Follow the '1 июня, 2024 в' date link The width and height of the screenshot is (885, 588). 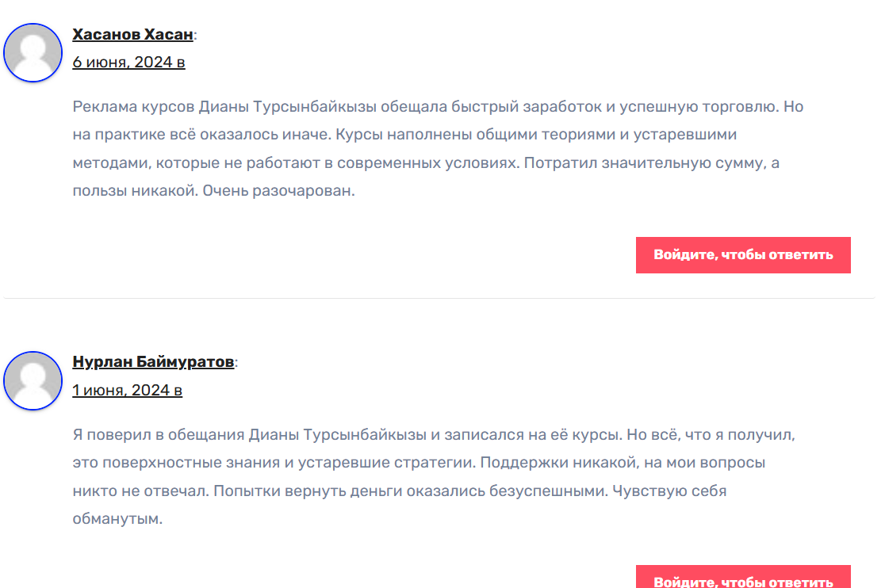click(x=127, y=390)
